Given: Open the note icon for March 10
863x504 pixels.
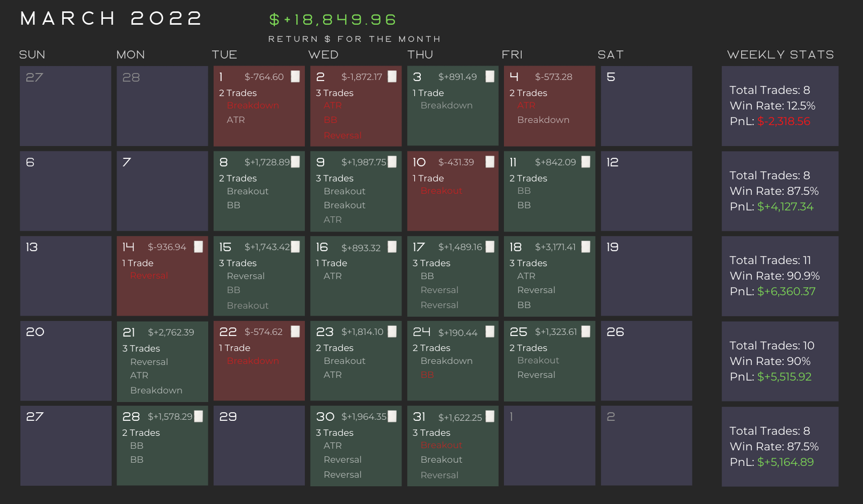Looking at the screenshot, I should (x=489, y=162).
